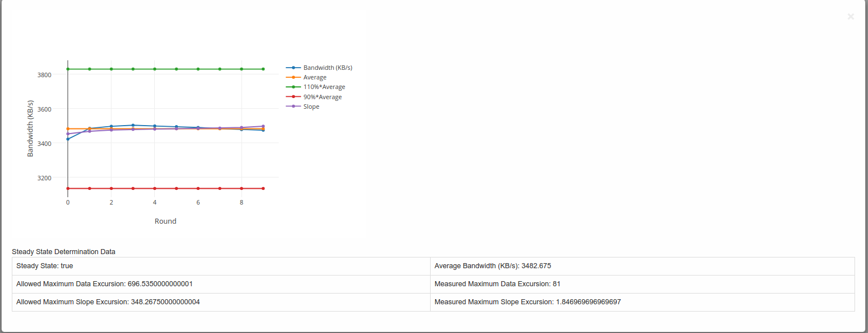Select the blue Bandwidth point at round 3
868x333 pixels.
[x=133, y=125]
